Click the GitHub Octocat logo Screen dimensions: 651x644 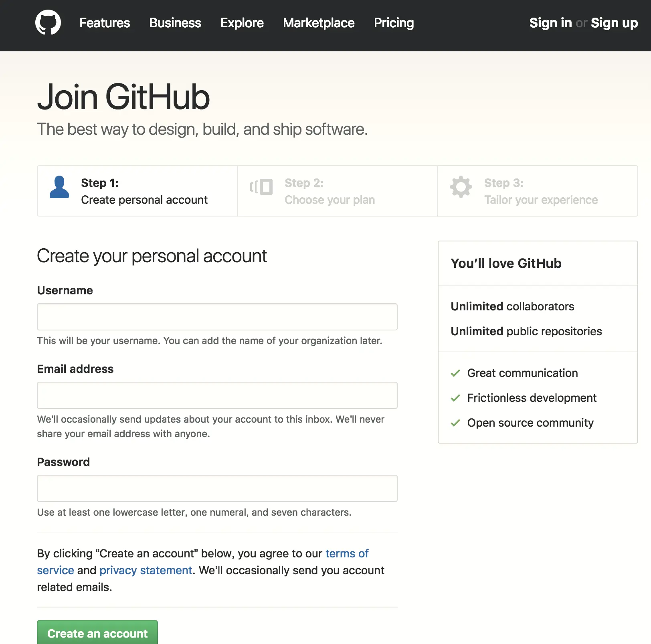(48, 22)
